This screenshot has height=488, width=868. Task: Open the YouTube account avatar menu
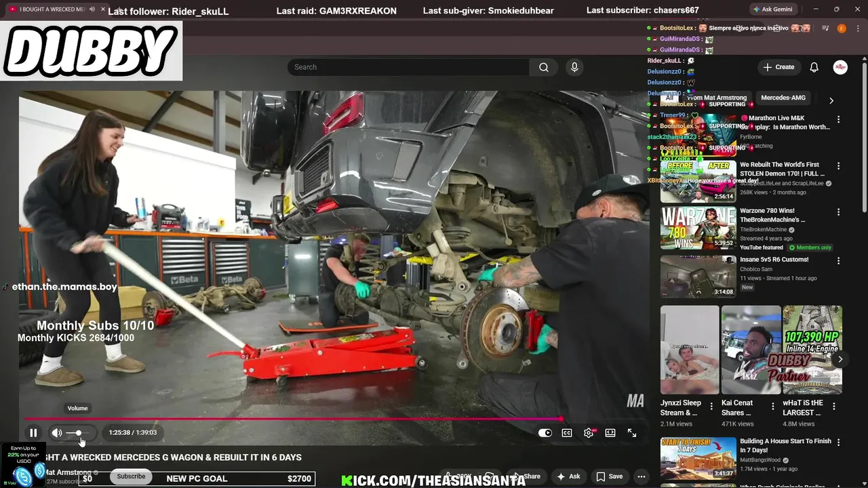840,67
